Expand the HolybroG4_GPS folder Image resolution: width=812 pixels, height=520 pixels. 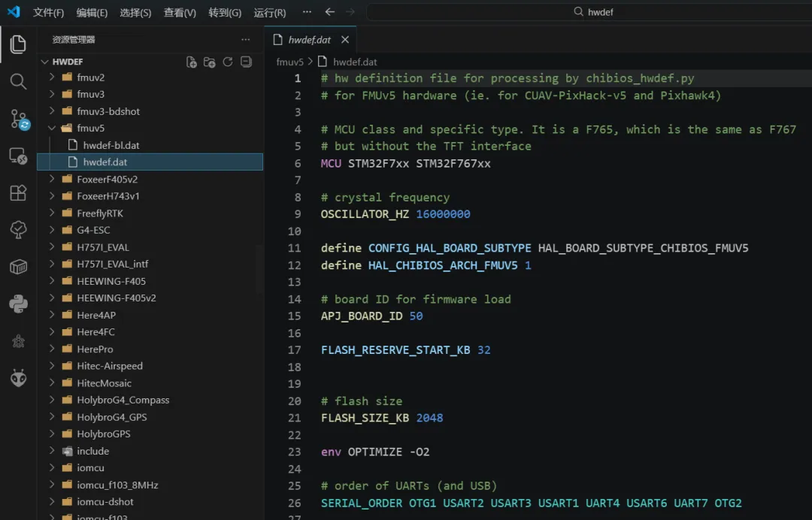[111, 417]
